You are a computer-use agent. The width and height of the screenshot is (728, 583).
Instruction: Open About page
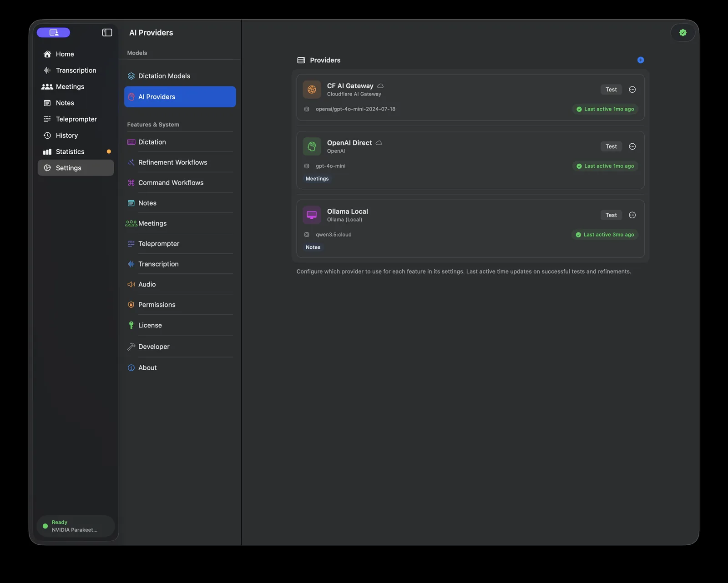tap(180, 367)
